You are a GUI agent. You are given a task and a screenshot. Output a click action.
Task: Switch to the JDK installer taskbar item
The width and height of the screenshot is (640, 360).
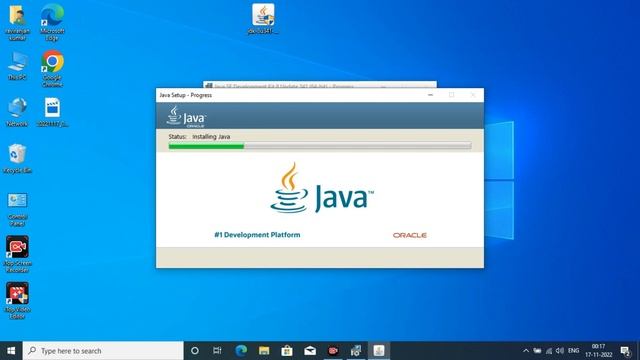356,351
